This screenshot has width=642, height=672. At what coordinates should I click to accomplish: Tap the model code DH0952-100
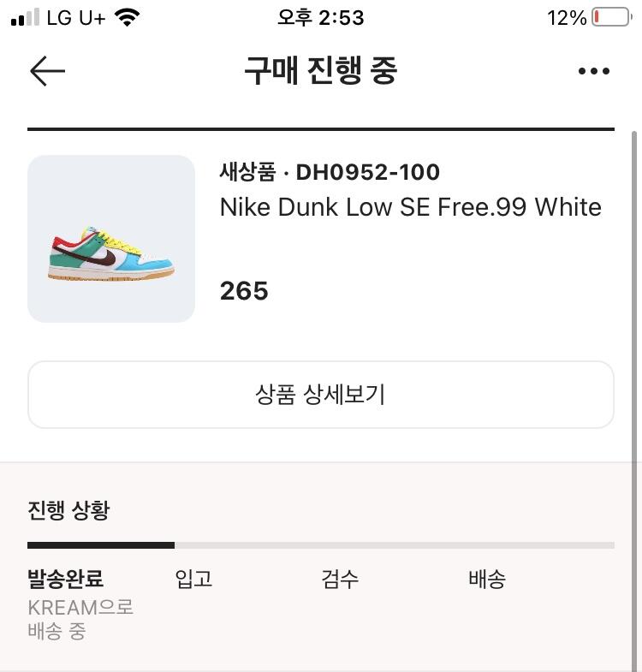367,172
